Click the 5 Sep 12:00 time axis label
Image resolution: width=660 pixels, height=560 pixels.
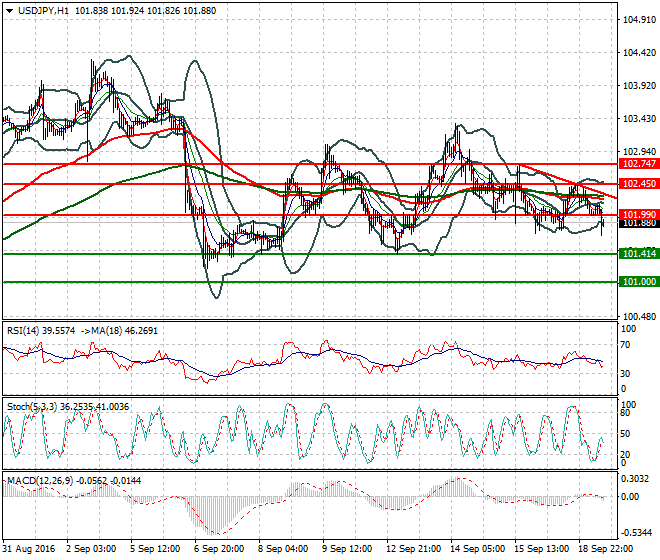click(x=155, y=549)
